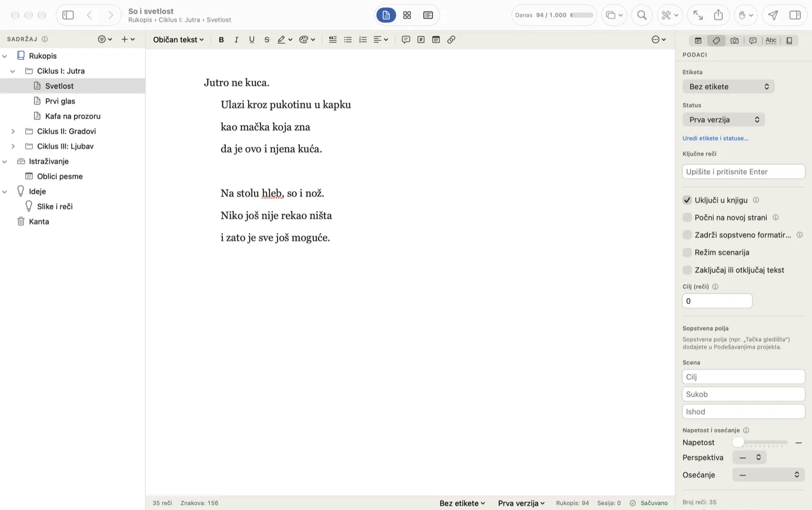This screenshot has height=510, width=812.
Task: Expand the Ciklus II: Gradovi folder
Action: [x=13, y=131]
